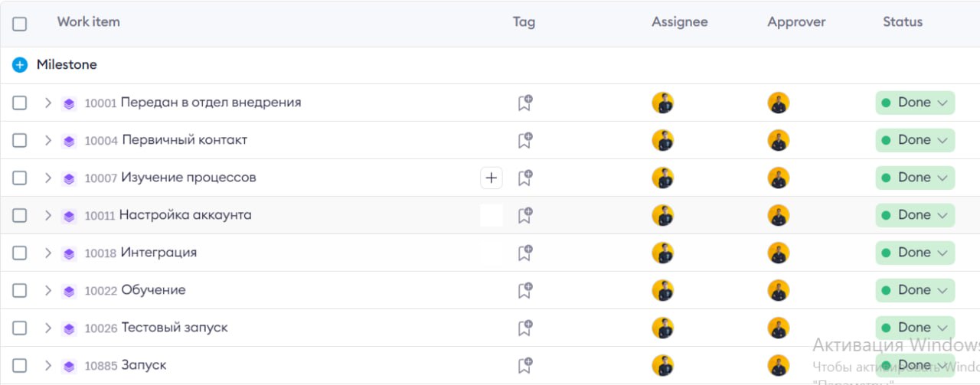Add a new Milestone with the plus icon
The width and height of the screenshot is (980, 385).
click(x=20, y=65)
